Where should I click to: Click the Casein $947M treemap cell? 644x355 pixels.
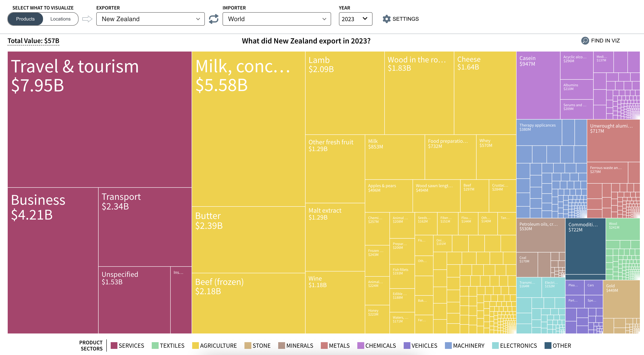tap(538, 85)
